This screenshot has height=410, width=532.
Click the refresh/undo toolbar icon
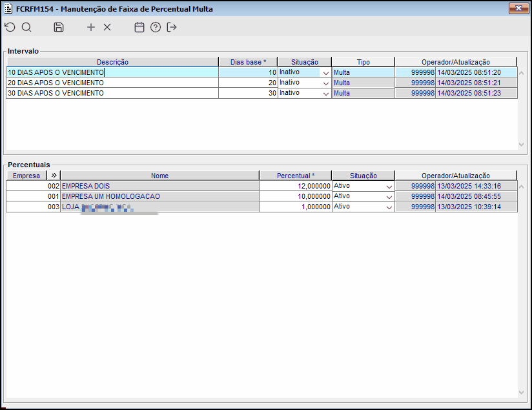[10, 27]
